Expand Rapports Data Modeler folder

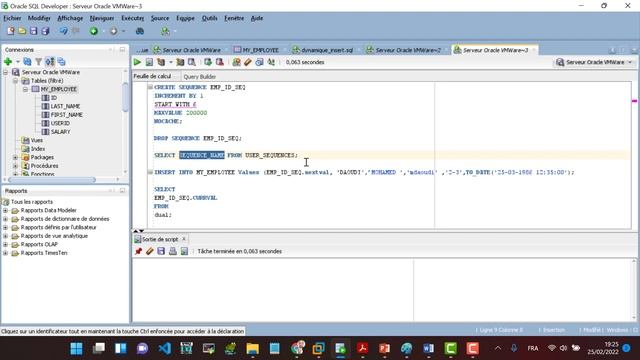pos(5,210)
